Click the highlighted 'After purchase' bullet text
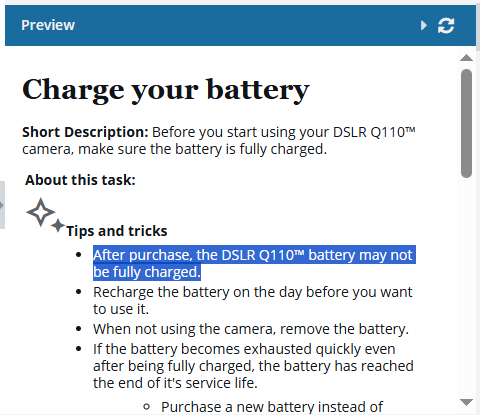 click(x=254, y=263)
